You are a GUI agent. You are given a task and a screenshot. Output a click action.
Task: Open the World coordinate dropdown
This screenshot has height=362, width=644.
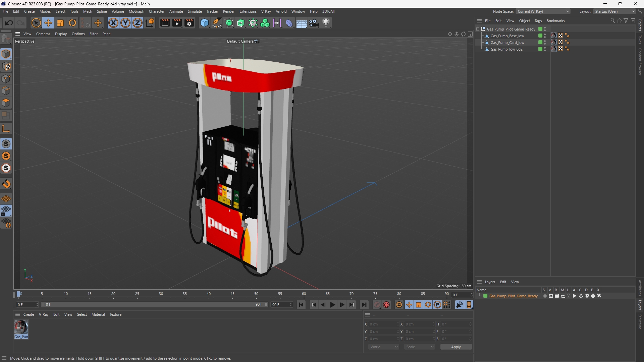point(384,347)
